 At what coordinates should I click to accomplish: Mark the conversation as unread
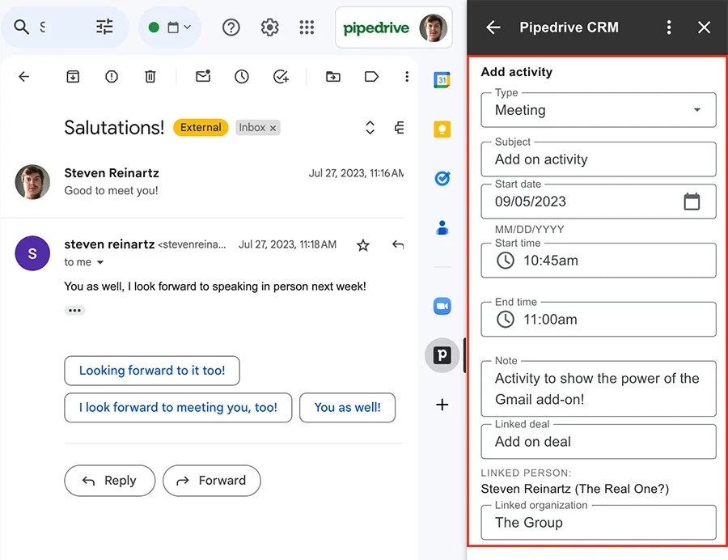click(x=202, y=76)
